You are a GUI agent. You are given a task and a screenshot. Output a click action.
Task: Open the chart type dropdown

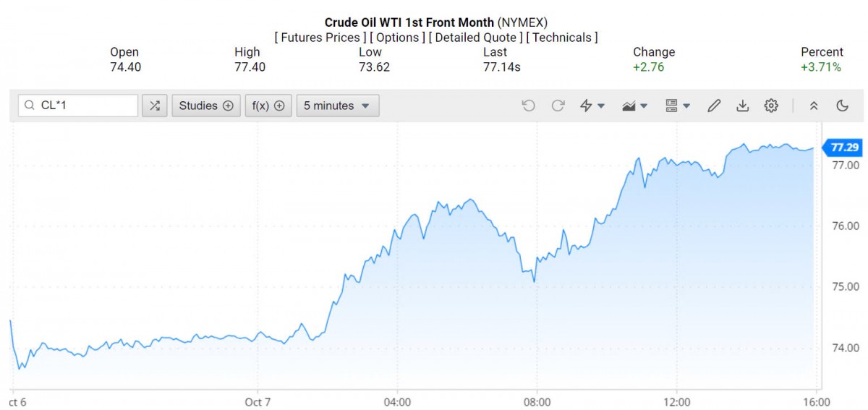click(x=634, y=106)
